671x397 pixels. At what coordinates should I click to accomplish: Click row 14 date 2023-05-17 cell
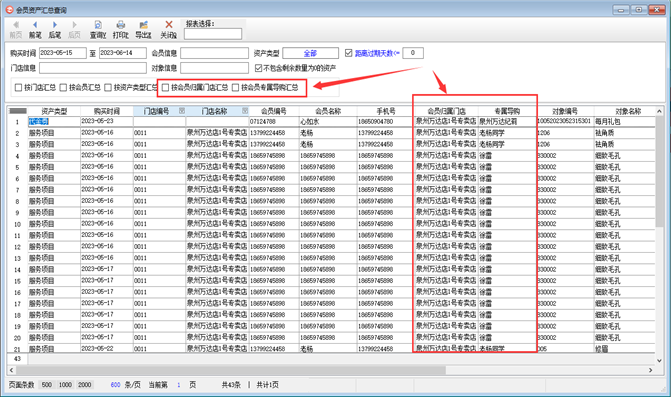click(107, 269)
